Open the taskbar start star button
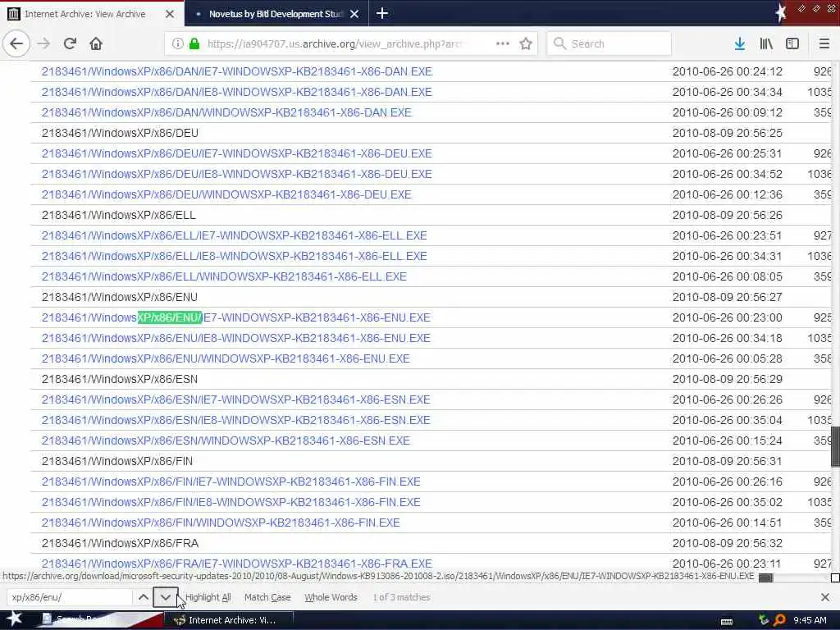The width and height of the screenshot is (840, 630). tap(15, 619)
